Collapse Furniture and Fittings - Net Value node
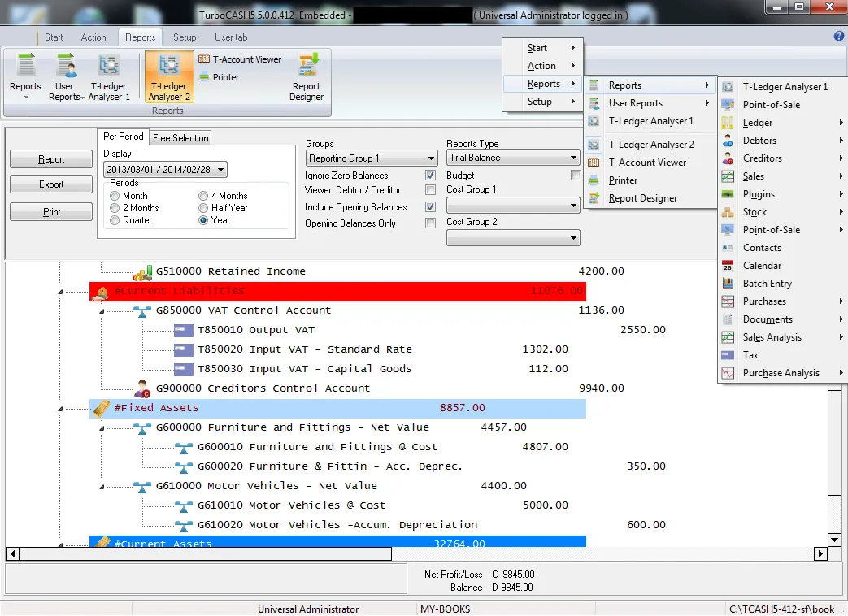Screen dimensions: 848x616 102,428
